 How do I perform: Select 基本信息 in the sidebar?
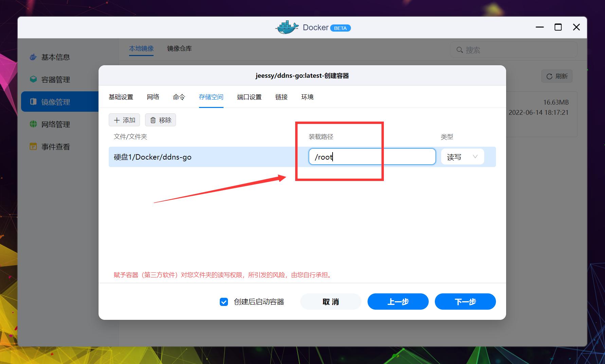(x=55, y=57)
